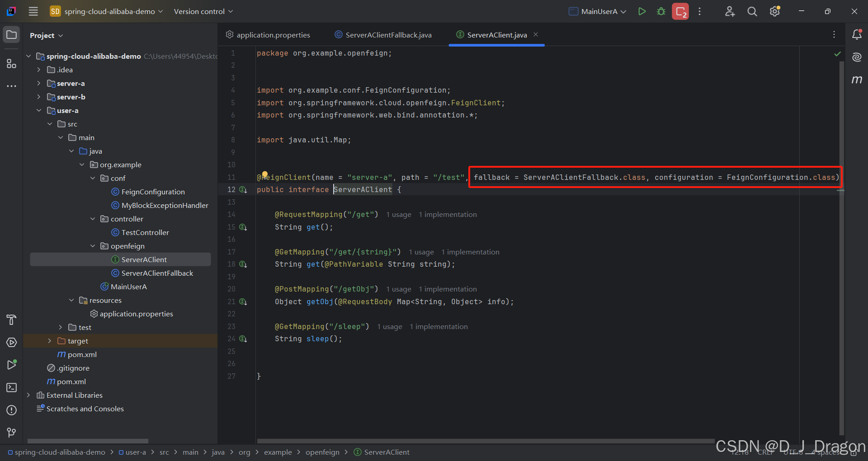This screenshot has height=461, width=868.
Task: Close the ServerAClient.java tab
Action: pyautogui.click(x=536, y=34)
